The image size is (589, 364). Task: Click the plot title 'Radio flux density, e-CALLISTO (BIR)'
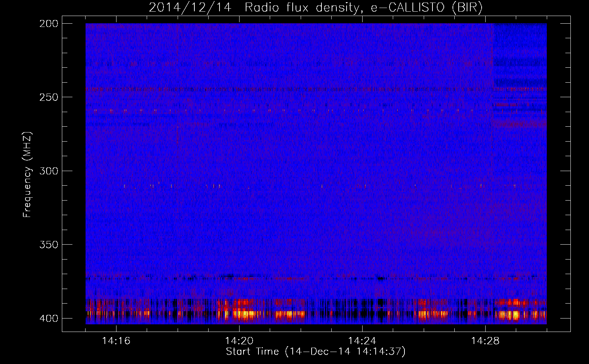tap(364, 8)
